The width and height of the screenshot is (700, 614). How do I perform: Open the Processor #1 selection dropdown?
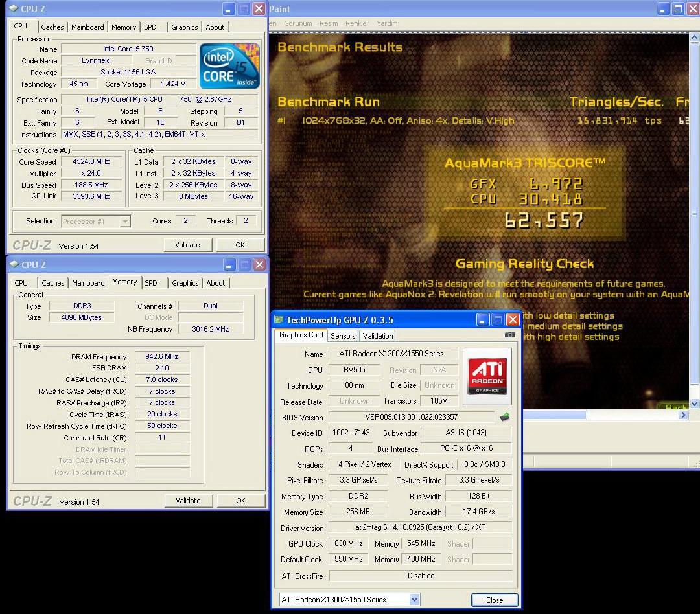click(x=126, y=222)
